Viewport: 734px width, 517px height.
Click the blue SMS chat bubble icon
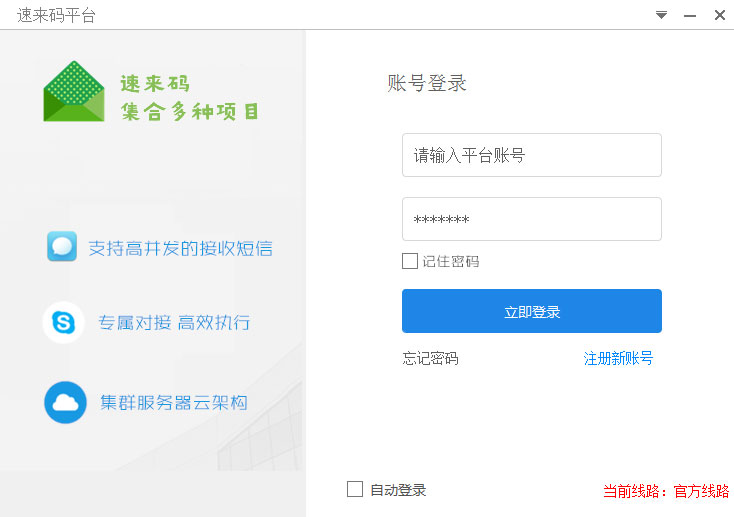tap(62, 246)
